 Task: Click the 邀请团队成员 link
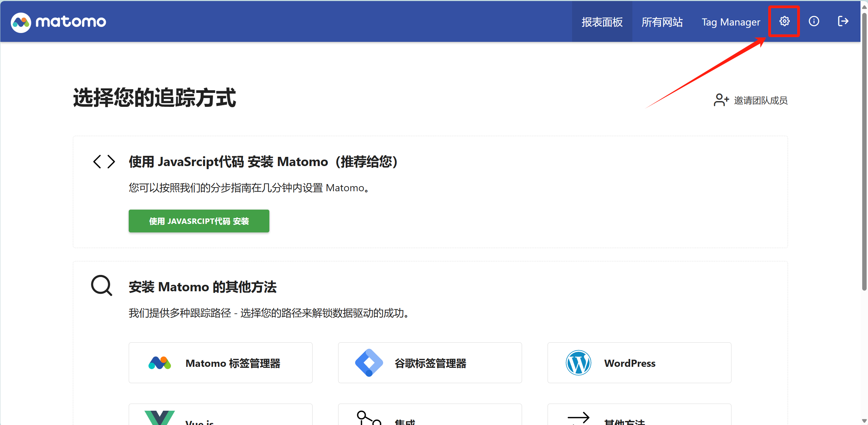760,100
